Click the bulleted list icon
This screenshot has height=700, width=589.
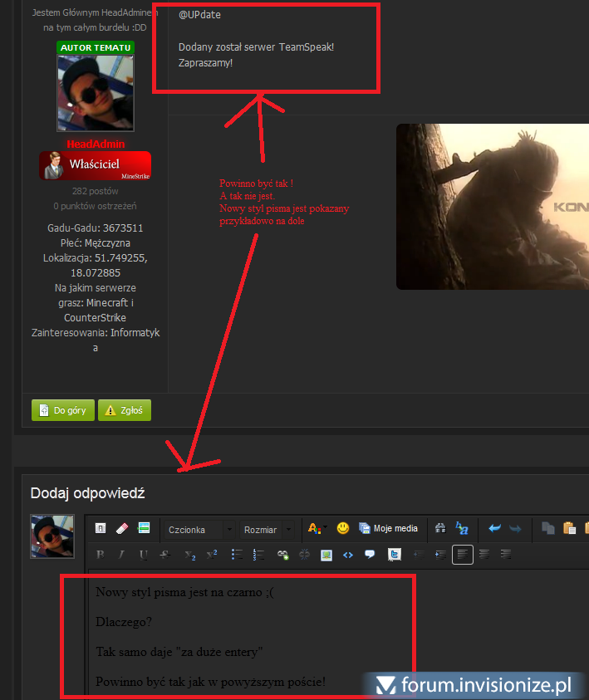[x=237, y=555]
